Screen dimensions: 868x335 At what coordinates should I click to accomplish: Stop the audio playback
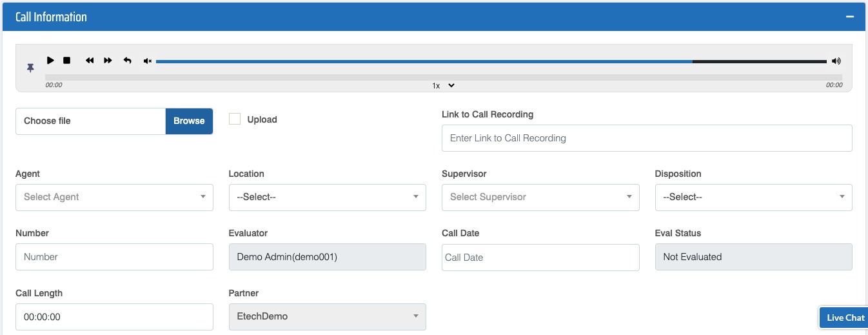coord(66,61)
